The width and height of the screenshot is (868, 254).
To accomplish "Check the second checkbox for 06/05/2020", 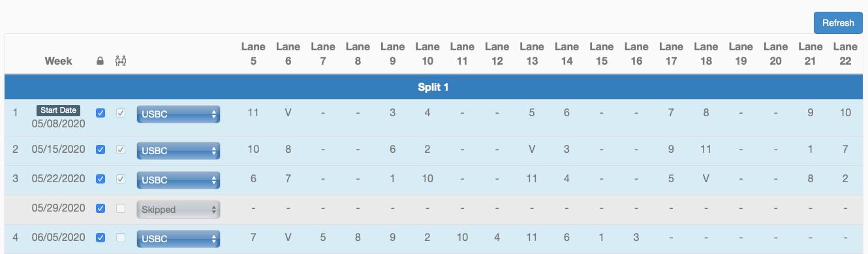I will click(119, 238).
